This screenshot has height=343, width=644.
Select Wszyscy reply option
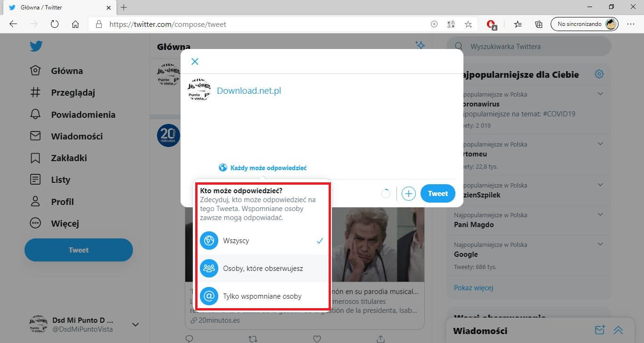click(263, 241)
